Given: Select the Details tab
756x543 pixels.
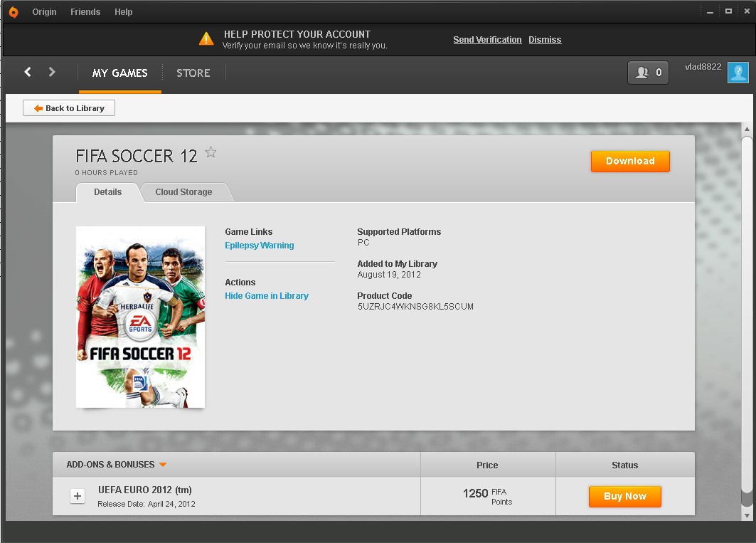Looking at the screenshot, I should (108, 192).
